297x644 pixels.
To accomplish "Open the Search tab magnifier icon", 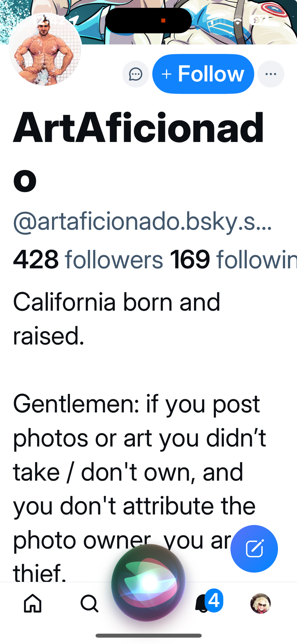I will pos(89,603).
